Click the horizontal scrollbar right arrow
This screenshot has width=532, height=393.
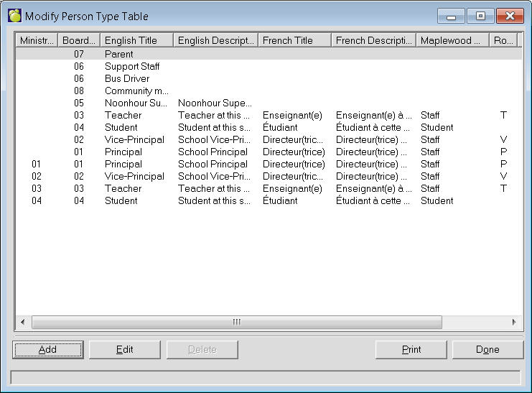[513, 323]
